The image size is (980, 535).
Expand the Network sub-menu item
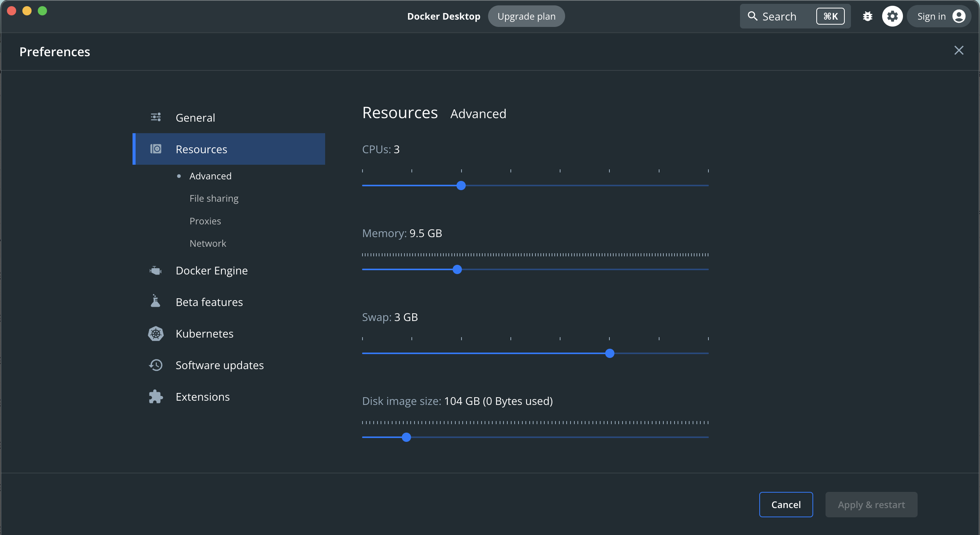208,243
